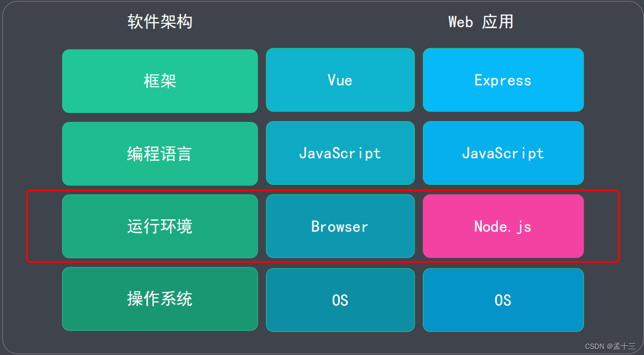Screen dimensions: 644x355
Task: Click the 运行环境 box
Action: (x=160, y=226)
